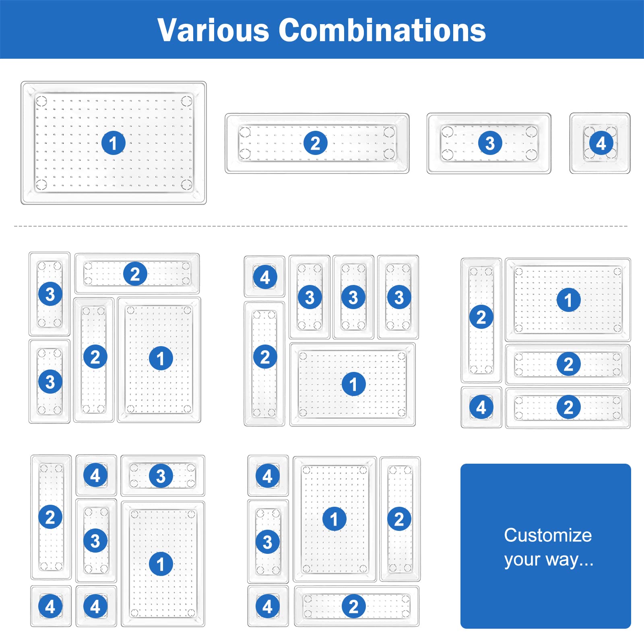The image size is (644, 644).
Task: Select number 1 badge in layout with three 4-trays
Action: [161, 564]
